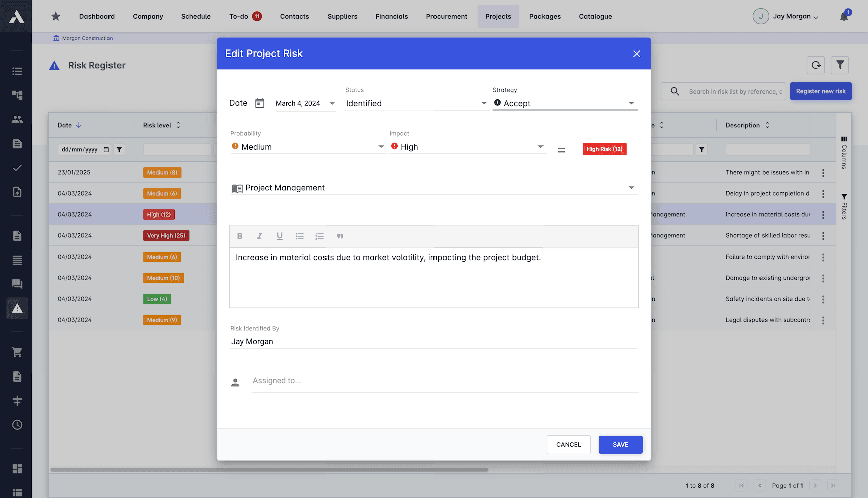The width and height of the screenshot is (868, 498).
Task: Open the chat messages icon in sidebar
Action: click(17, 284)
